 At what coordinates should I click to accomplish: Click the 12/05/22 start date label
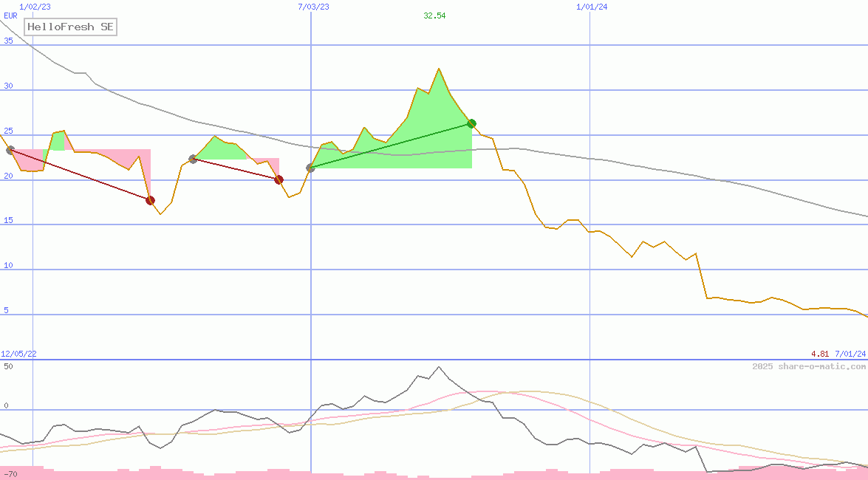[18, 354]
